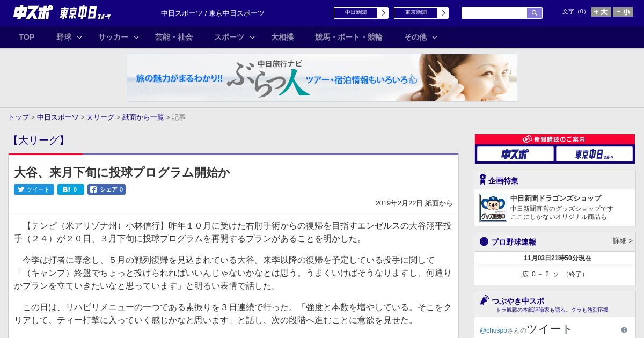
Task: Click header text 中日スポーツ / 東京中日スポーツ
Action: (x=213, y=13)
